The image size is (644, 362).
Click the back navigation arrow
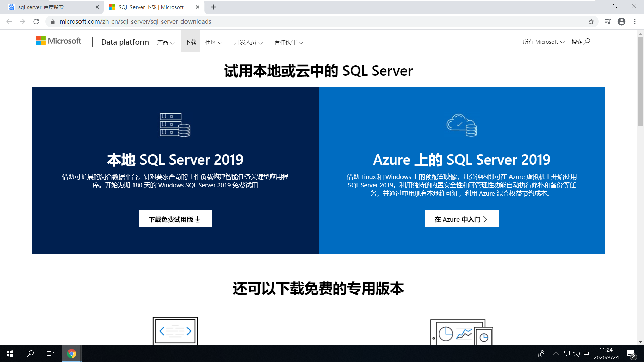click(9, 21)
